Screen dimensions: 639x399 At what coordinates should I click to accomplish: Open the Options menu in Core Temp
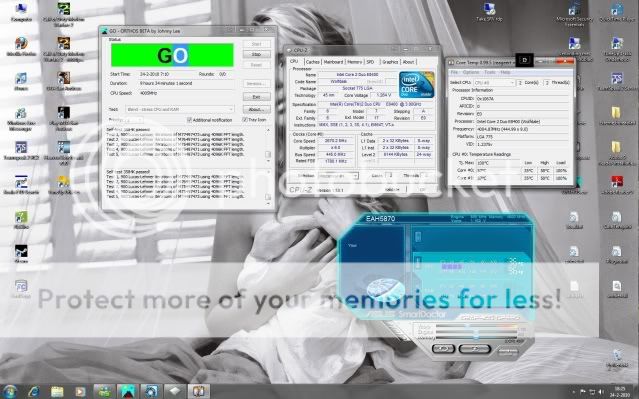tap(471, 72)
